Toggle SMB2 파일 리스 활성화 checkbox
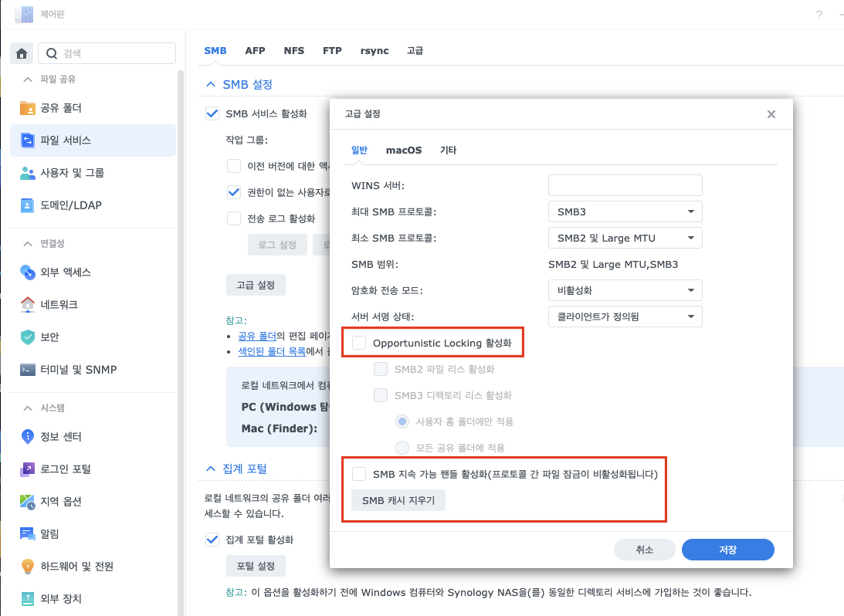This screenshot has height=616, width=844. (x=381, y=369)
